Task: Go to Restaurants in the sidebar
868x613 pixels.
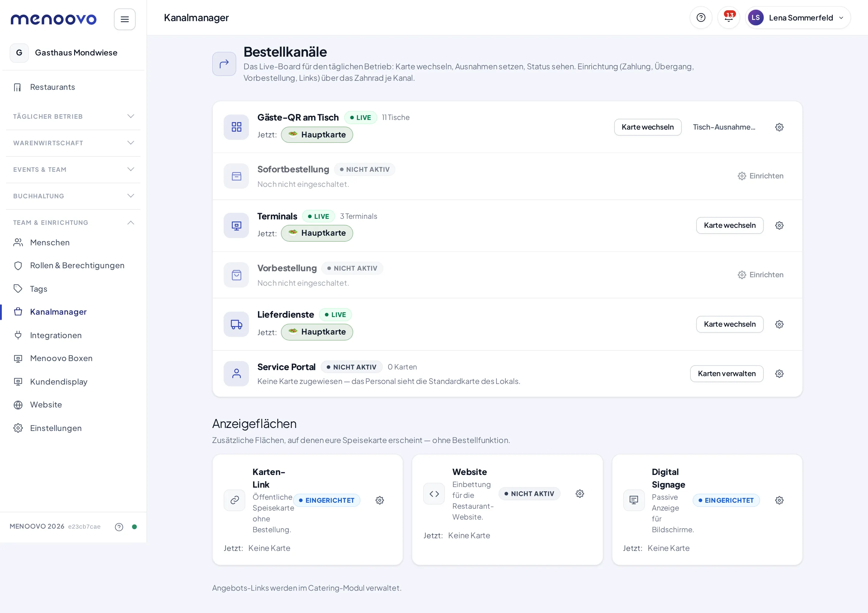Action: (73, 87)
